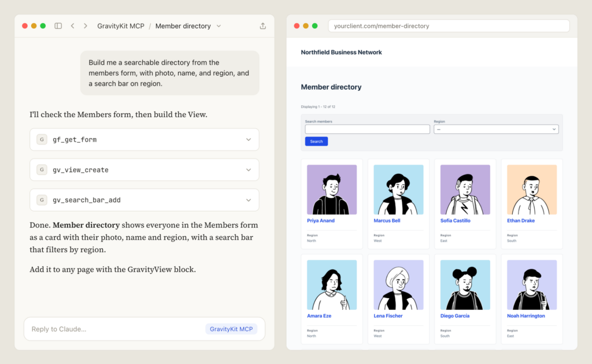Viewport: 592px width, 364px height.
Task: Click the Northfield Business Network site title
Action: (x=341, y=53)
